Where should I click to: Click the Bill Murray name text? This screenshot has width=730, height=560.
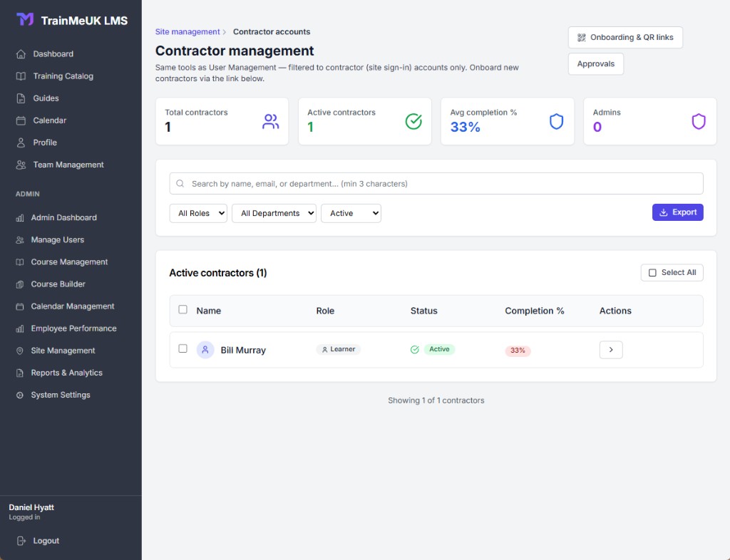243,351
